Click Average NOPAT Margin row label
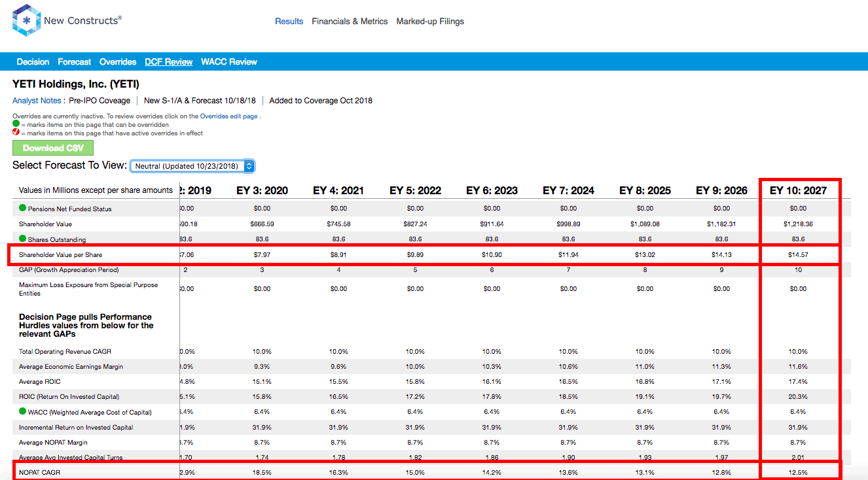Screen dimensions: 868x480 [54, 443]
